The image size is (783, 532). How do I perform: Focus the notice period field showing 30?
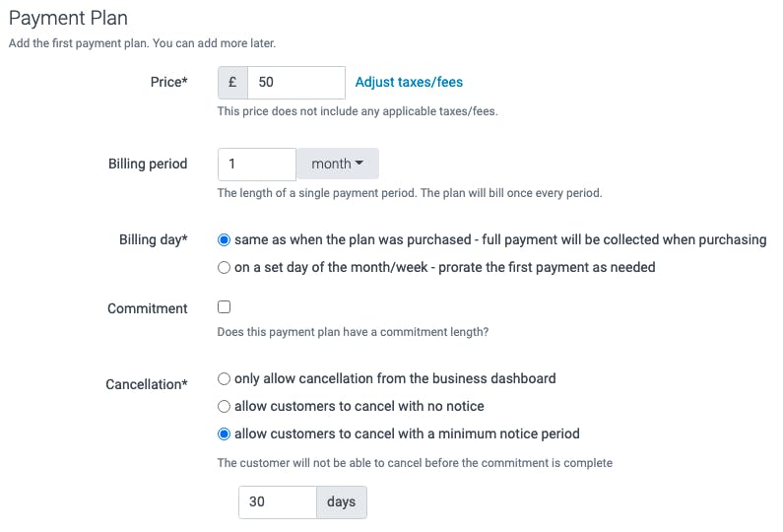[x=278, y=502]
